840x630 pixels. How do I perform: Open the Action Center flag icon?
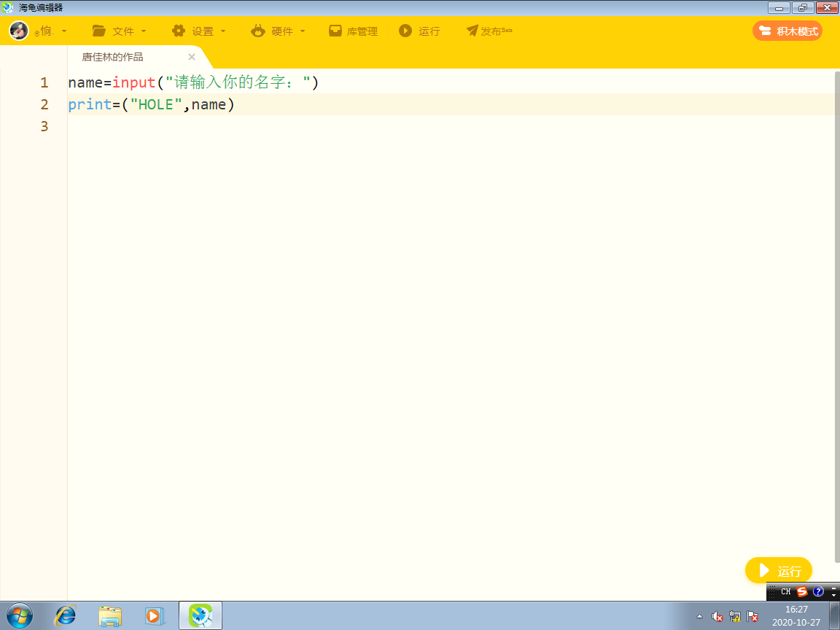tap(752, 617)
